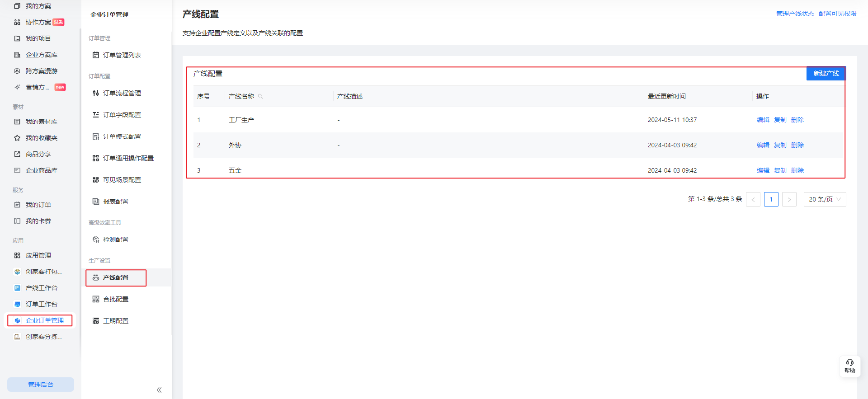Click the search icon beside 产线名称 column
Image resolution: width=868 pixels, height=399 pixels.
click(260, 96)
